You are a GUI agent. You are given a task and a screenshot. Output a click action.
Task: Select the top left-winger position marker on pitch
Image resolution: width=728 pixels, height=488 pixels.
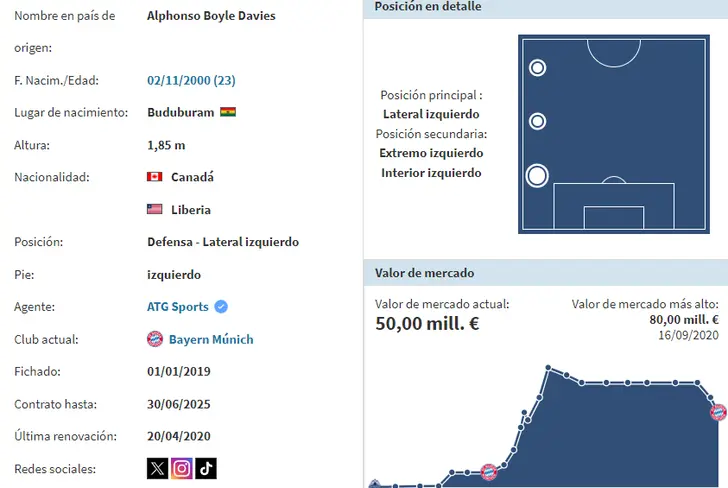click(x=537, y=68)
